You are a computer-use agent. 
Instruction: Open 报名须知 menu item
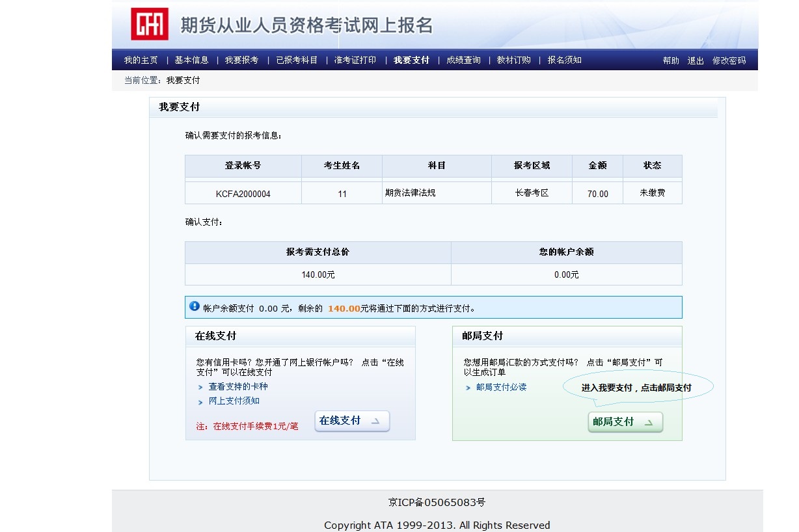(x=564, y=60)
